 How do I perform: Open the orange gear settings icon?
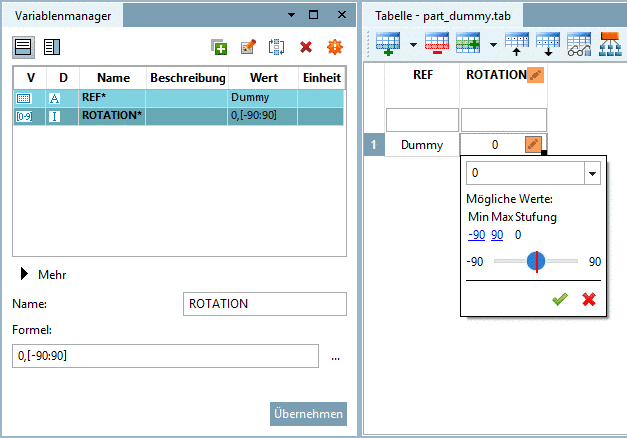tap(335, 47)
